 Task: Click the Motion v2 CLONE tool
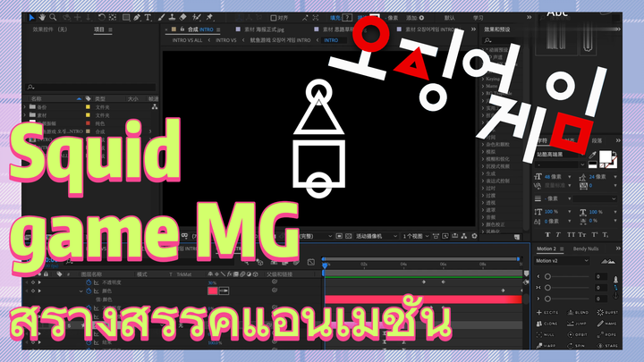548,324
